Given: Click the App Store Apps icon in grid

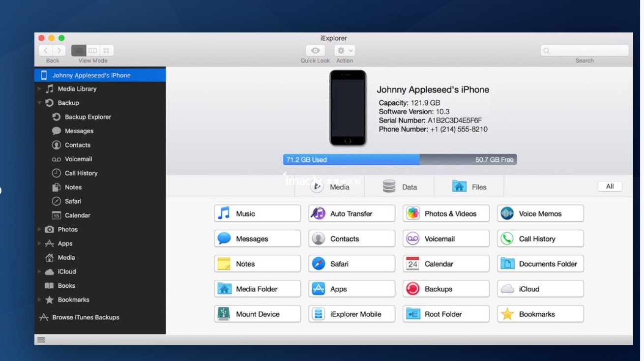Looking at the screenshot, I should pyautogui.click(x=319, y=289).
